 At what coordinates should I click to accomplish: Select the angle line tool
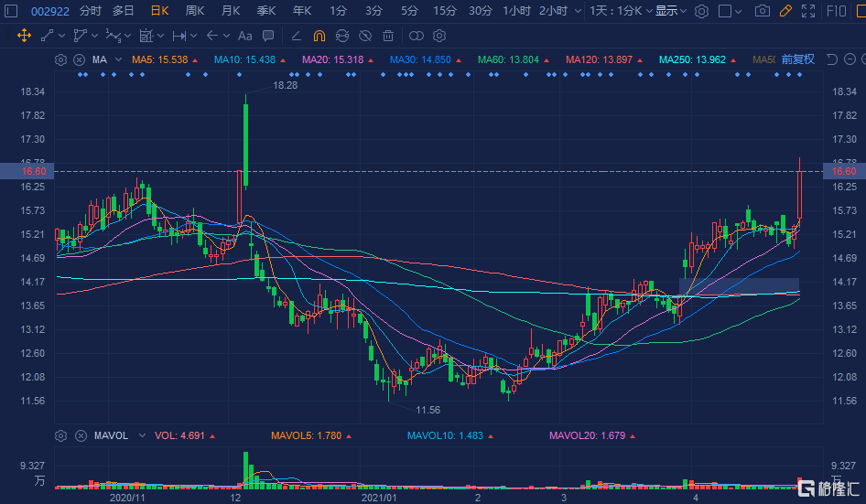tap(296, 36)
